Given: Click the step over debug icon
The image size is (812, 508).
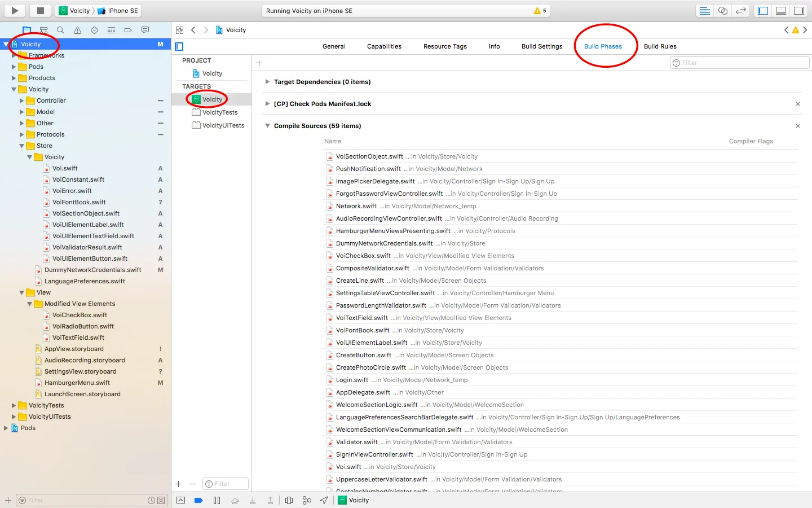Looking at the screenshot, I should [x=235, y=500].
